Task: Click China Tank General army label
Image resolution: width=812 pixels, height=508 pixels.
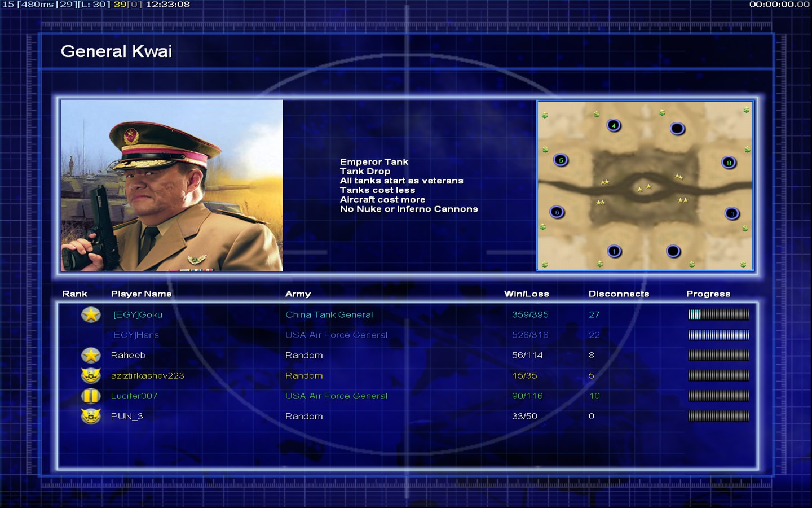Action: [329, 314]
